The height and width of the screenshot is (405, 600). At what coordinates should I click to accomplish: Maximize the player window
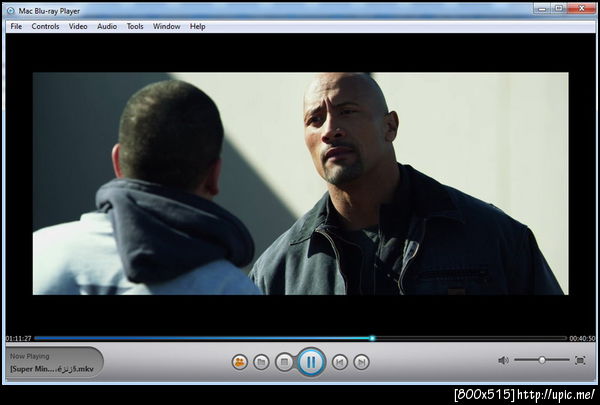pyautogui.click(x=559, y=9)
